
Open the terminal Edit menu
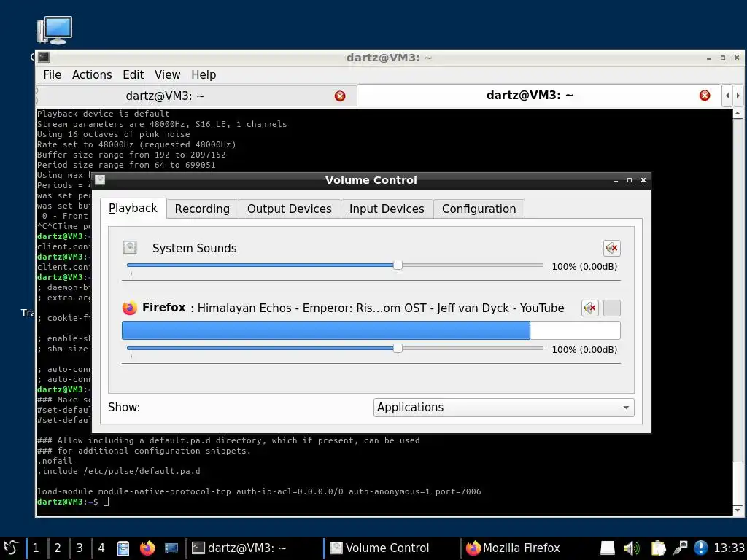coord(133,75)
